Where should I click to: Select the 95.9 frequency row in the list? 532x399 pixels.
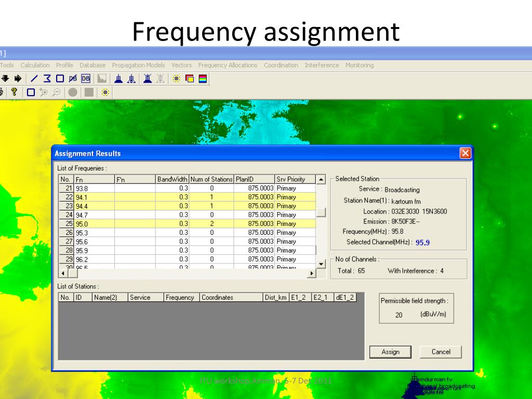(187, 250)
